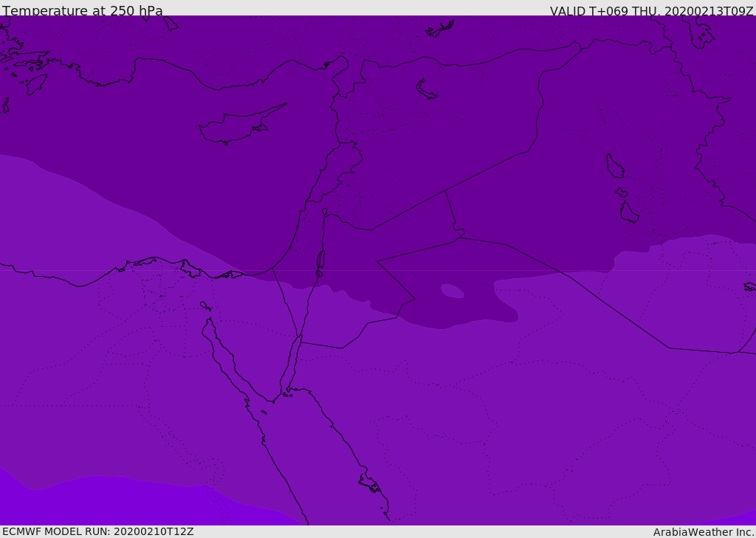Click the 'ECMWF MODEL RUN: 20200210T12Z' text

98,531
